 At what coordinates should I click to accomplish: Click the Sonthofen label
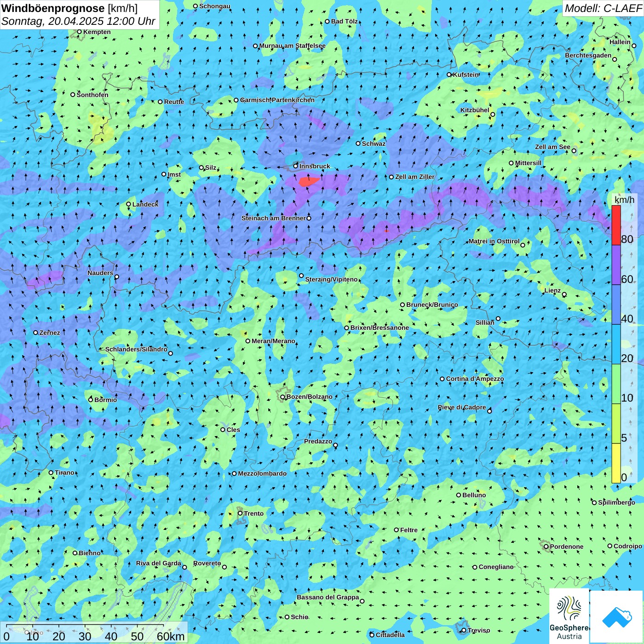tap(92, 95)
